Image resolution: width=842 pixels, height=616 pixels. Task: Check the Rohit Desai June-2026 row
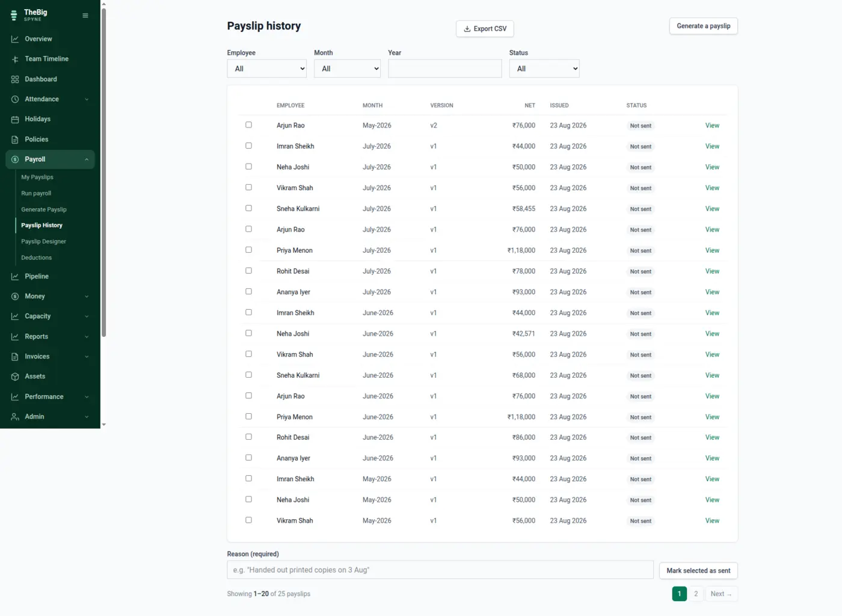click(x=248, y=437)
